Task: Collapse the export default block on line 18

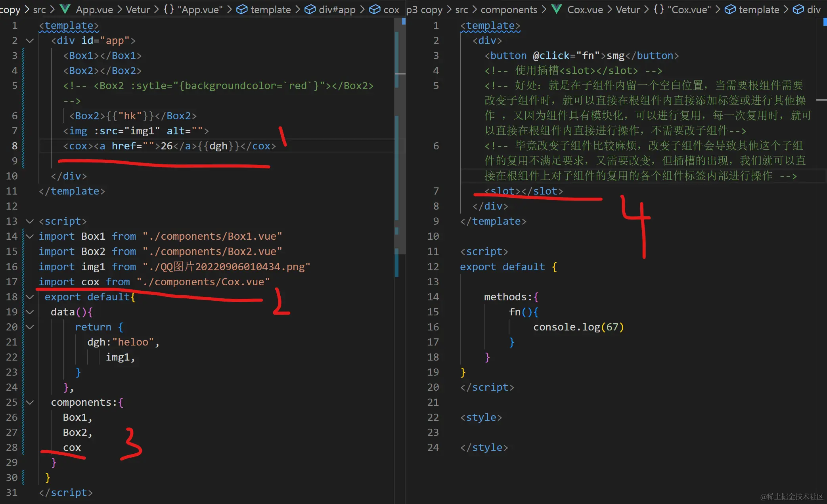Action: (30, 297)
